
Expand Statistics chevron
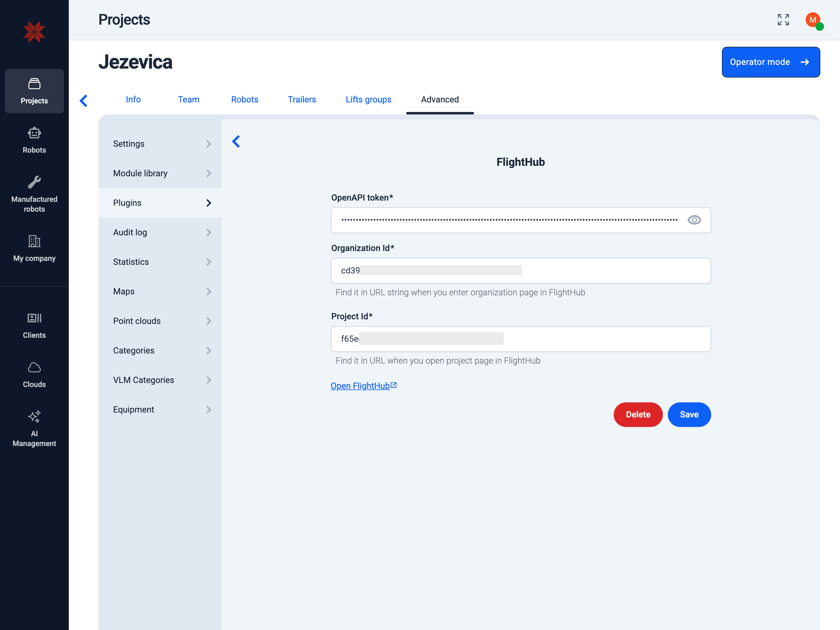coord(208,262)
